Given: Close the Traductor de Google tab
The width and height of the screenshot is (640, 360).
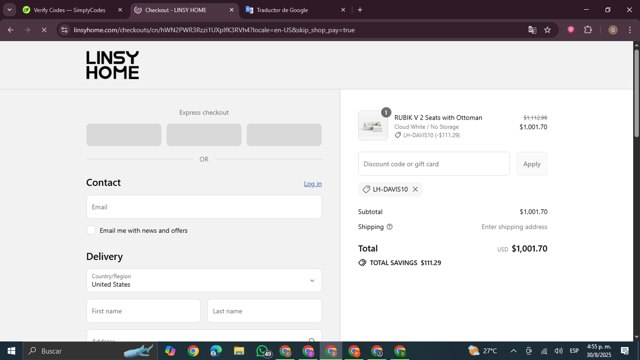Looking at the screenshot, I should [343, 10].
